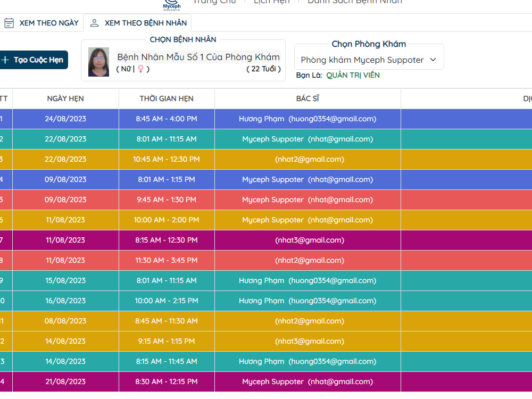Select the 10:00 AM - 2:00 PM time cell

[x=167, y=220]
